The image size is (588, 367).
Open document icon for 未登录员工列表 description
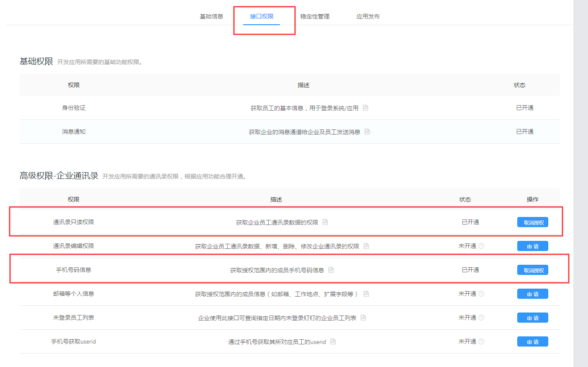pyautogui.click(x=363, y=318)
